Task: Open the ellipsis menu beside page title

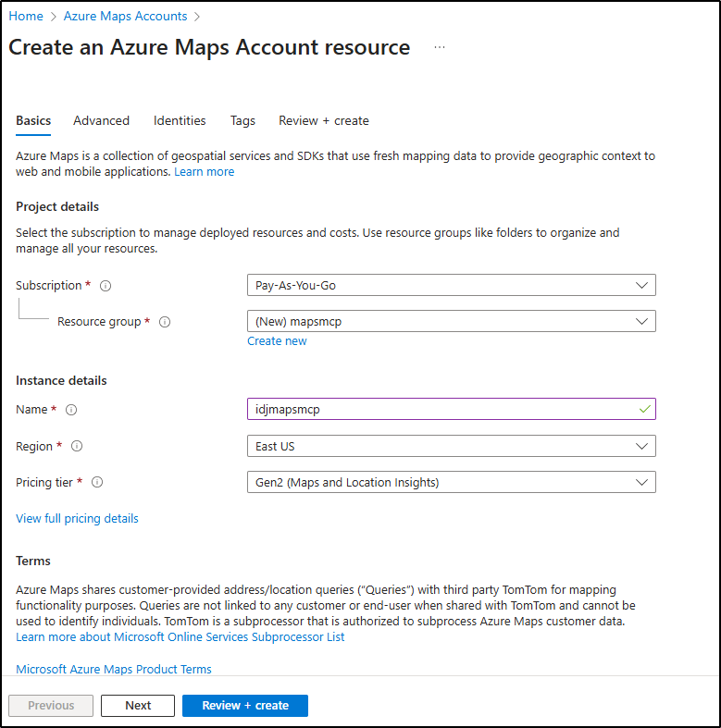Action: 440,48
